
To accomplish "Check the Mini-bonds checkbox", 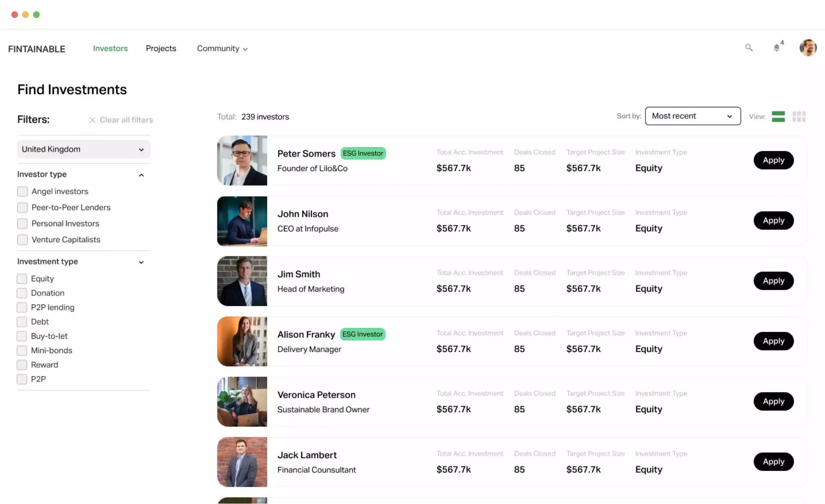I will tap(22, 351).
